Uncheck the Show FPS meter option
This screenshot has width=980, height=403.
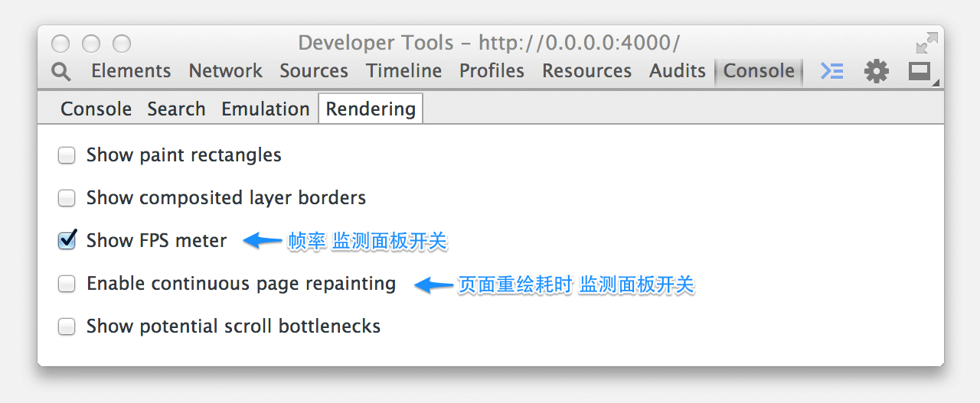67,241
